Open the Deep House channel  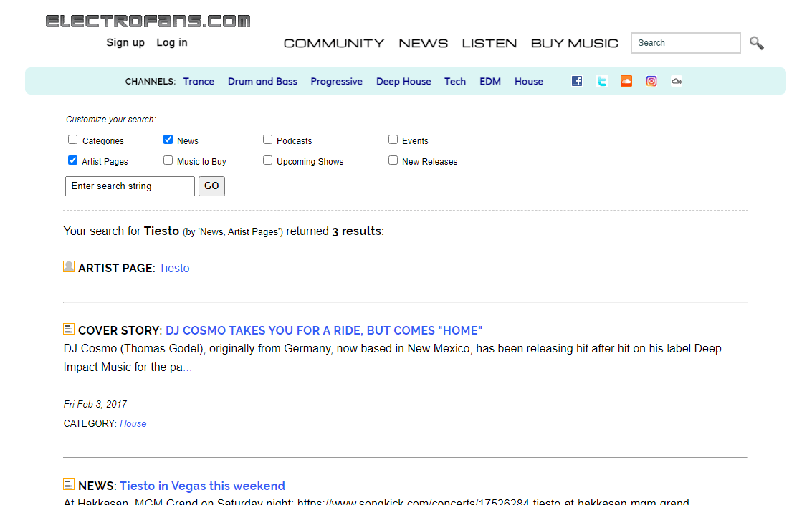[403, 81]
